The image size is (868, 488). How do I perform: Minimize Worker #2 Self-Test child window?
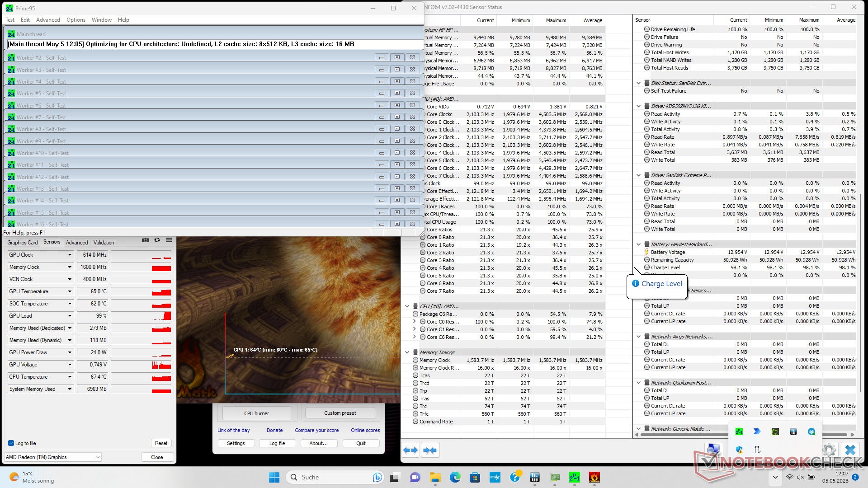(x=382, y=58)
